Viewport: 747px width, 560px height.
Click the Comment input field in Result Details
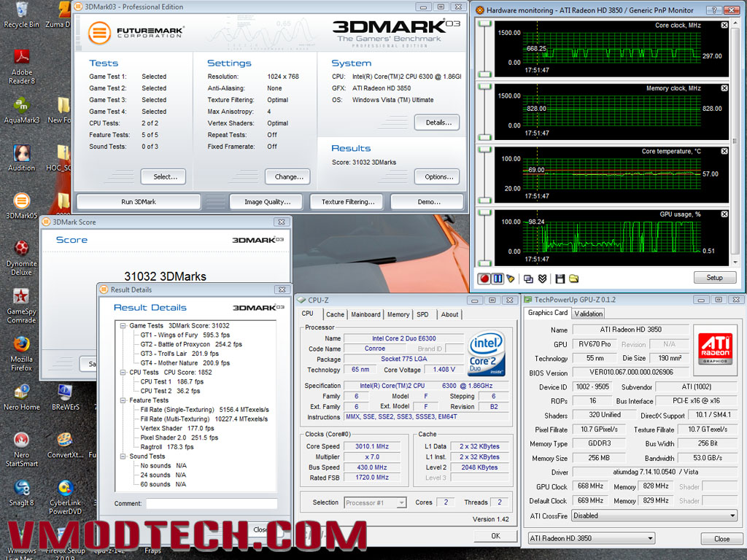212,504
